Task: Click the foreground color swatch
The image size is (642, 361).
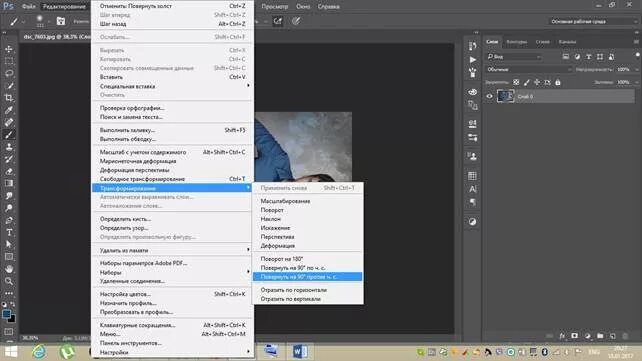Action: point(6,314)
